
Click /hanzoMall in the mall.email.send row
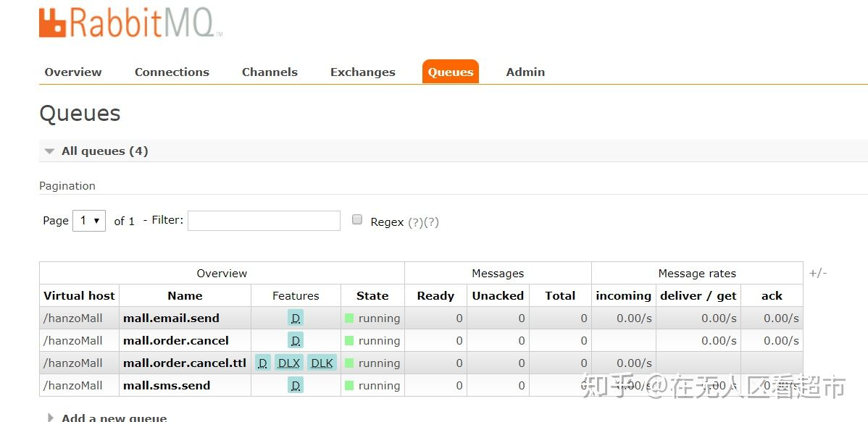pyautogui.click(x=73, y=318)
